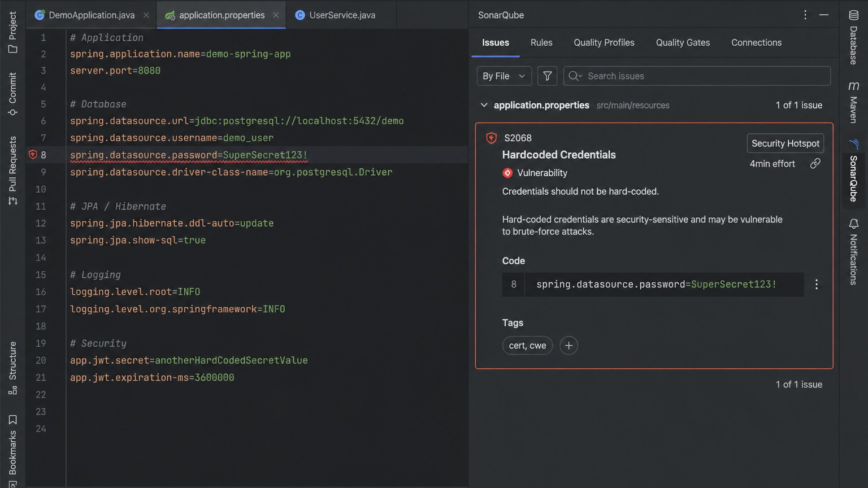Open code snippet more options menu

click(816, 284)
